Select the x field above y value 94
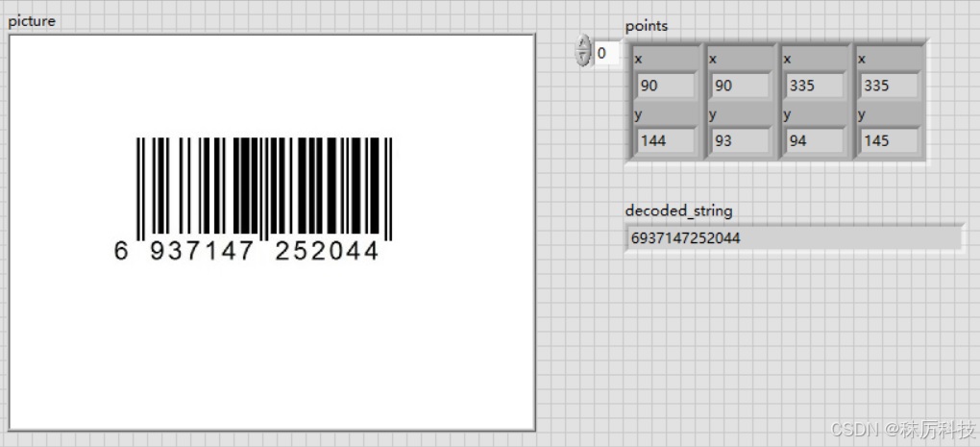Image resolution: width=980 pixels, height=447 pixels. [x=815, y=86]
